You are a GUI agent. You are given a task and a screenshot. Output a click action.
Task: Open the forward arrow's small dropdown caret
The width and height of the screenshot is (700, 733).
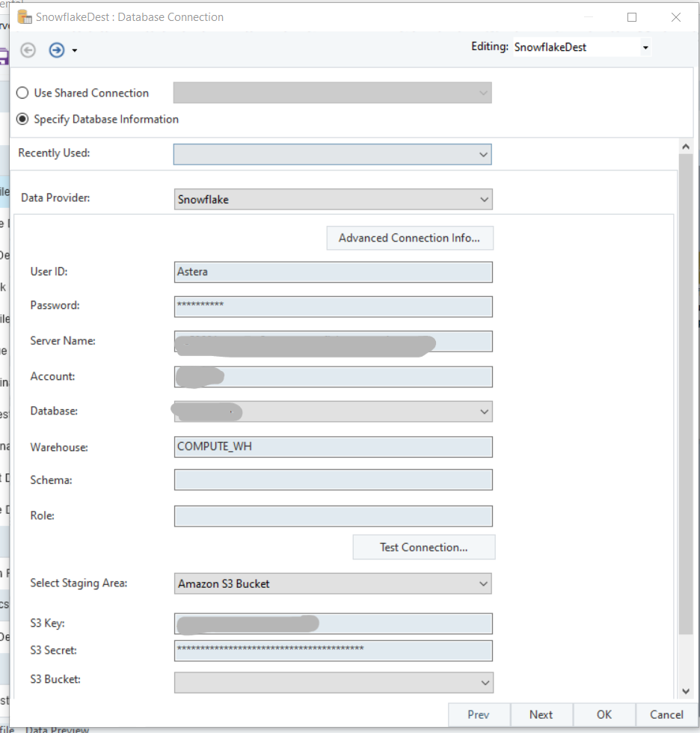pyautogui.click(x=75, y=51)
